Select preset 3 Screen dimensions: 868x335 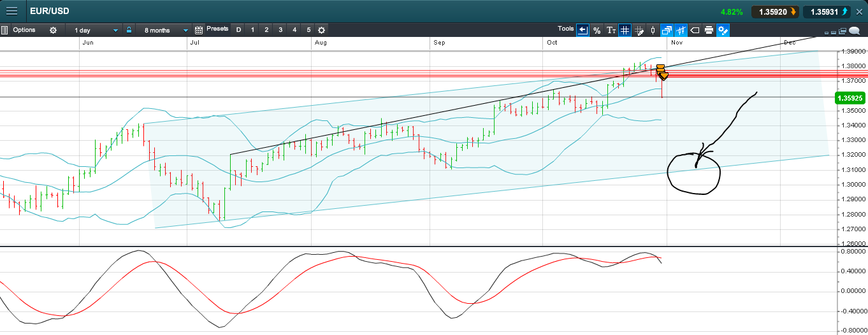(x=280, y=30)
